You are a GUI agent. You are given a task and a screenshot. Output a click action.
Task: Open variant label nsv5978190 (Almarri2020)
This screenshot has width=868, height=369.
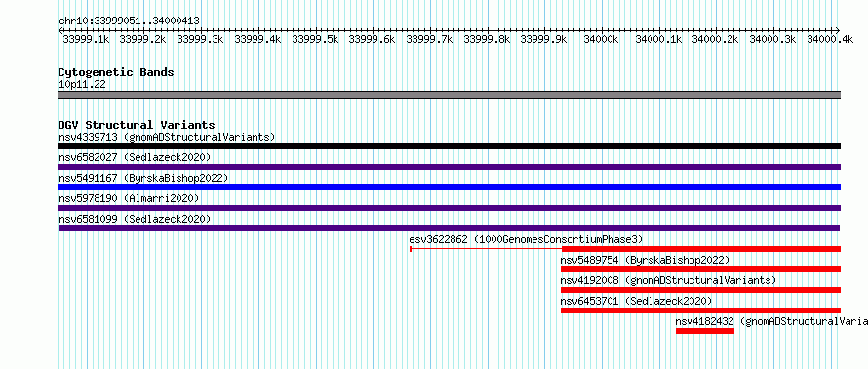(129, 198)
